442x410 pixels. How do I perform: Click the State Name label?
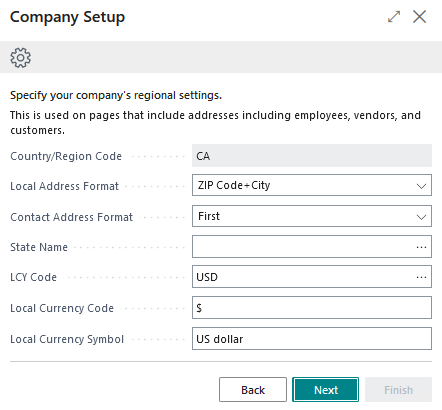click(39, 247)
